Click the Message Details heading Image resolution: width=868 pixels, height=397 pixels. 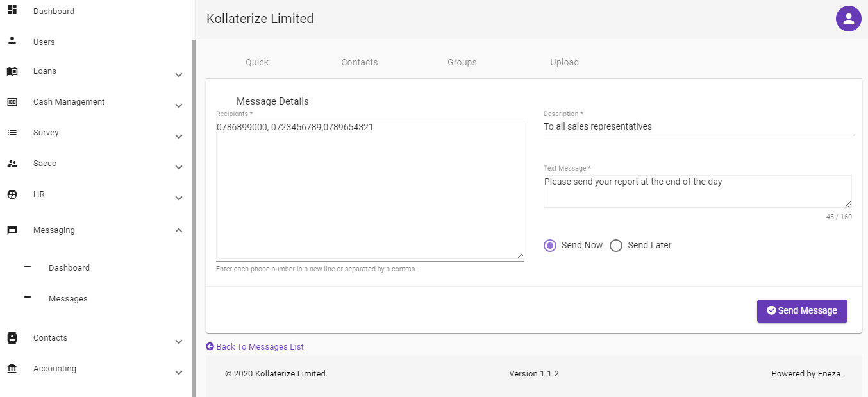[272, 101]
